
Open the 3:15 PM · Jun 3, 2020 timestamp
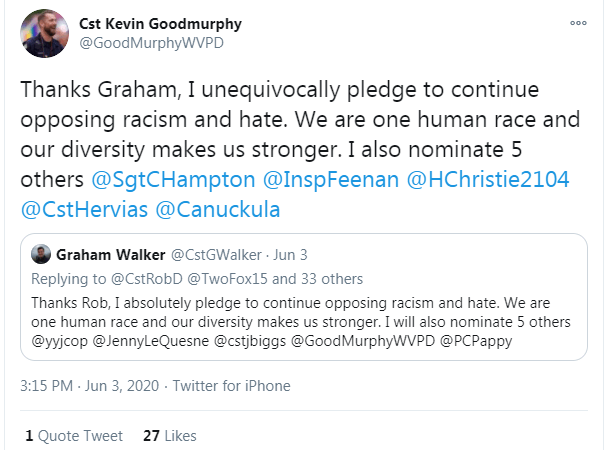coord(90,386)
